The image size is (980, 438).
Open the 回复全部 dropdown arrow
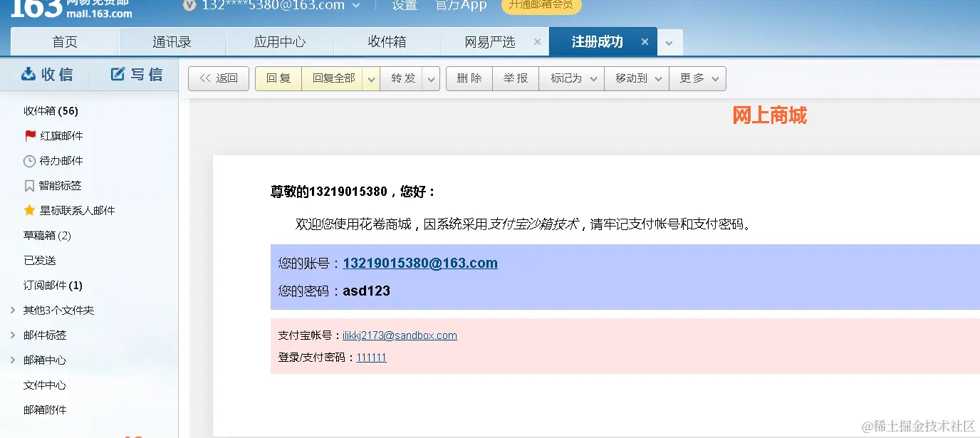pos(371,78)
